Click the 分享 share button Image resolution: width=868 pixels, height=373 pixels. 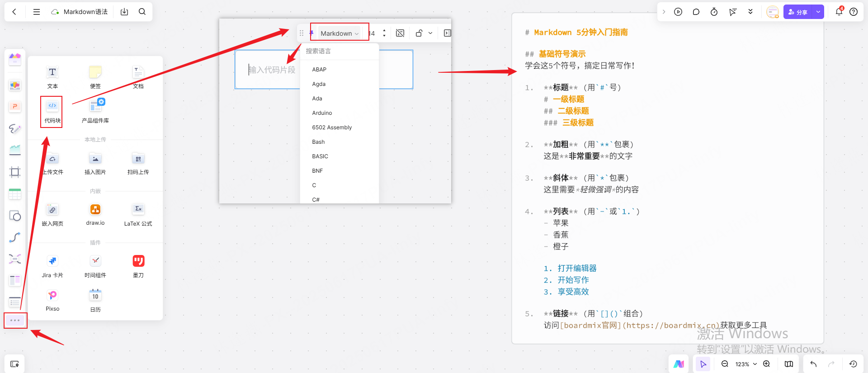[x=798, y=12]
